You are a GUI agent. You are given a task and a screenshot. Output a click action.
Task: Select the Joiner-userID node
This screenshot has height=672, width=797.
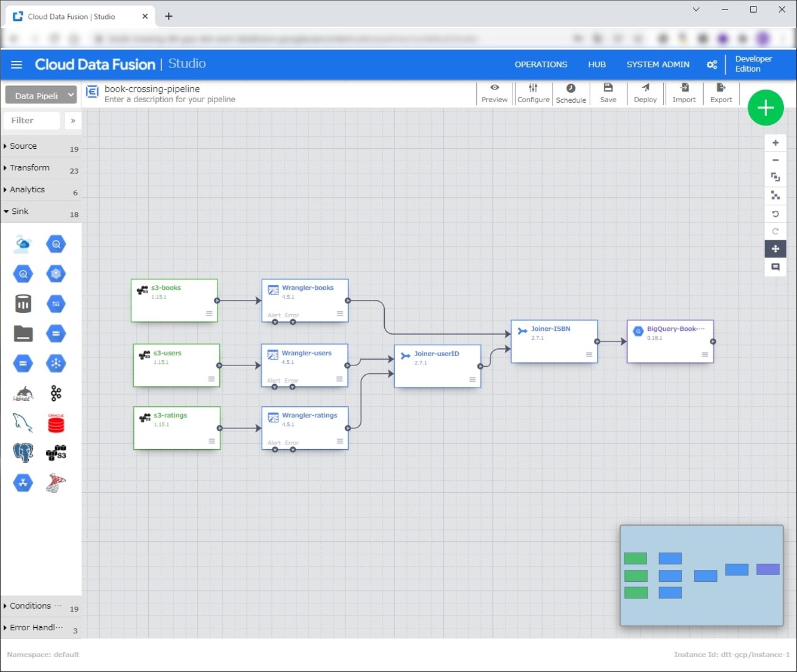[x=437, y=366]
